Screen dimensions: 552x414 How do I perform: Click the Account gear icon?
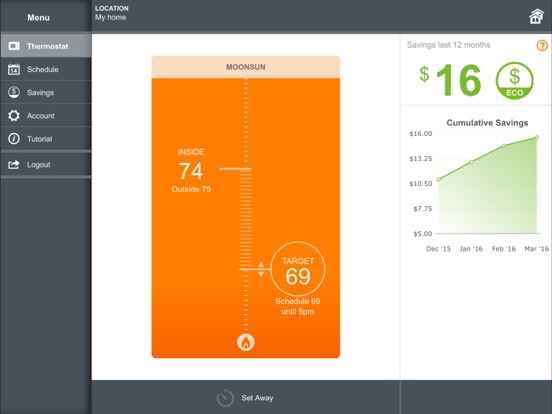pos(14,115)
